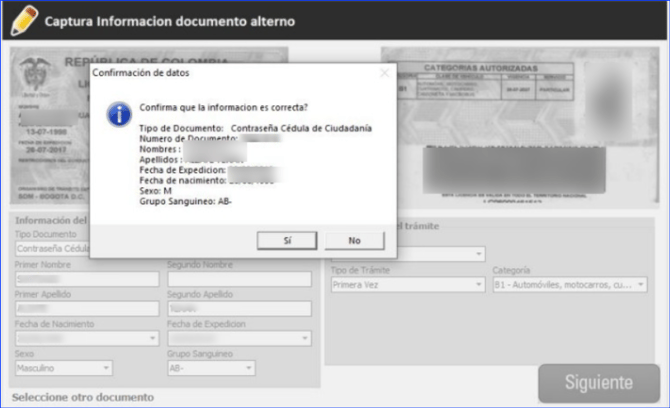Viewport: 670px width, 408px height.
Task: Click 'Captura Informacion documento alterno' title
Action: click(x=170, y=21)
